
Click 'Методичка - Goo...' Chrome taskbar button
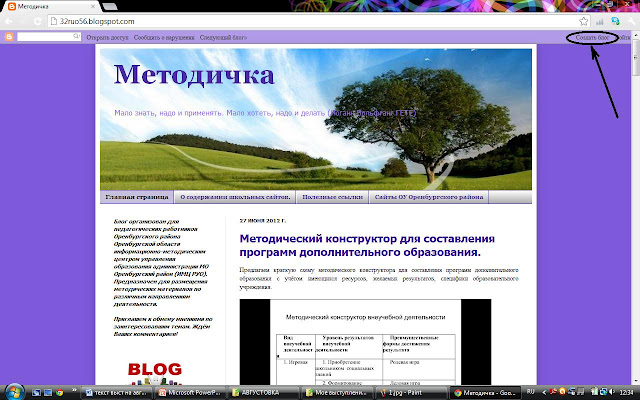point(485,393)
